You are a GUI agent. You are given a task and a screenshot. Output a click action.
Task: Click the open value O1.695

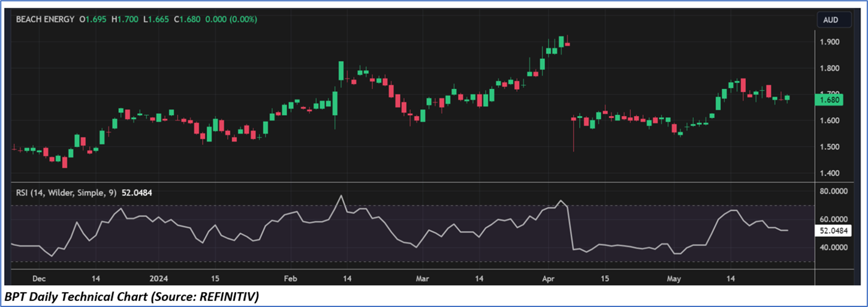click(93, 19)
